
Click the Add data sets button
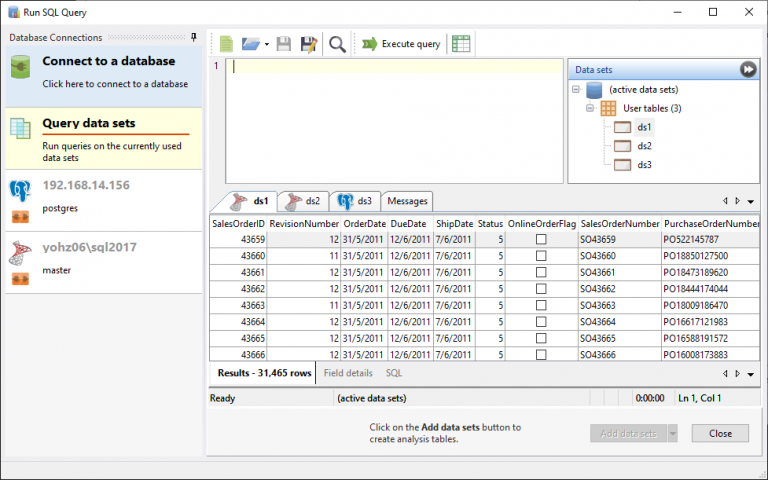(628, 433)
